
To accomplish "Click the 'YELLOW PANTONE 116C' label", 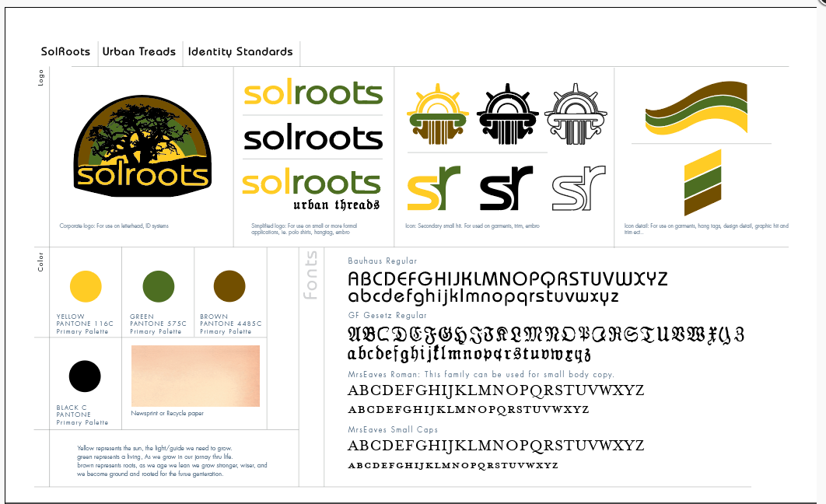I will tap(85, 320).
